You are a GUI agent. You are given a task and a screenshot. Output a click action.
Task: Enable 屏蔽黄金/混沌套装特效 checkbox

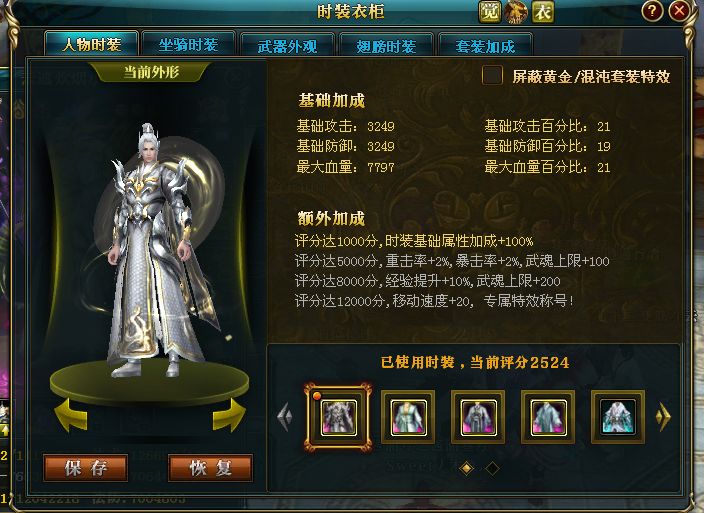492,75
